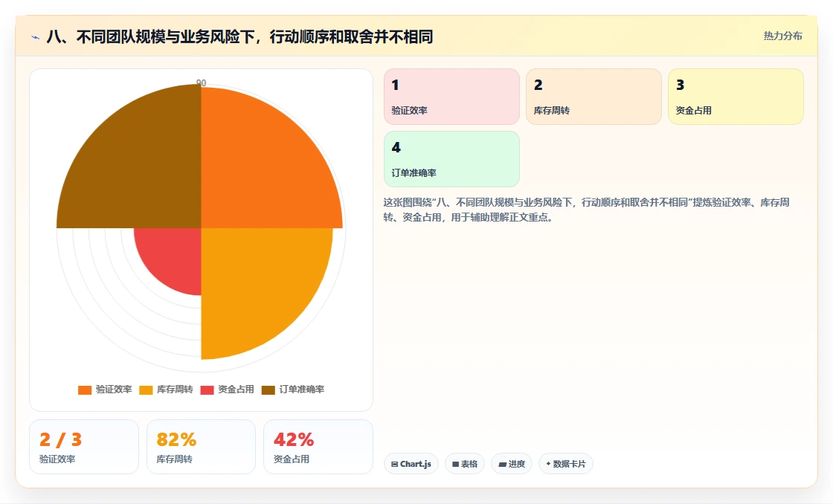Select card 3 资金占用
Viewport: 833px width, 504px height.
point(736,97)
